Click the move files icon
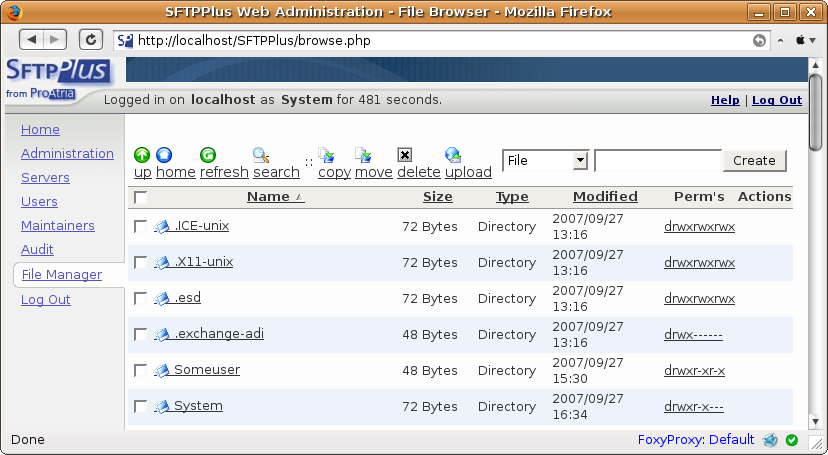The height and width of the screenshot is (455, 828). (363, 155)
